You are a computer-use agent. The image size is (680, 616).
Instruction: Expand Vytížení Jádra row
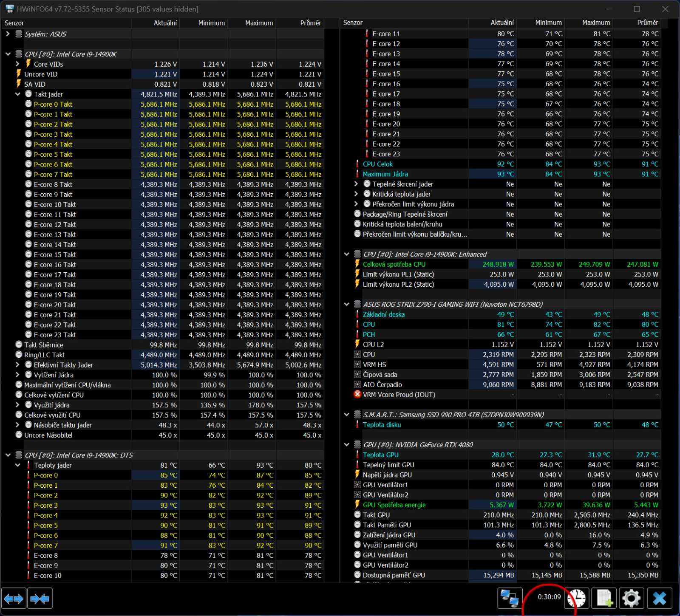click(17, 375)
